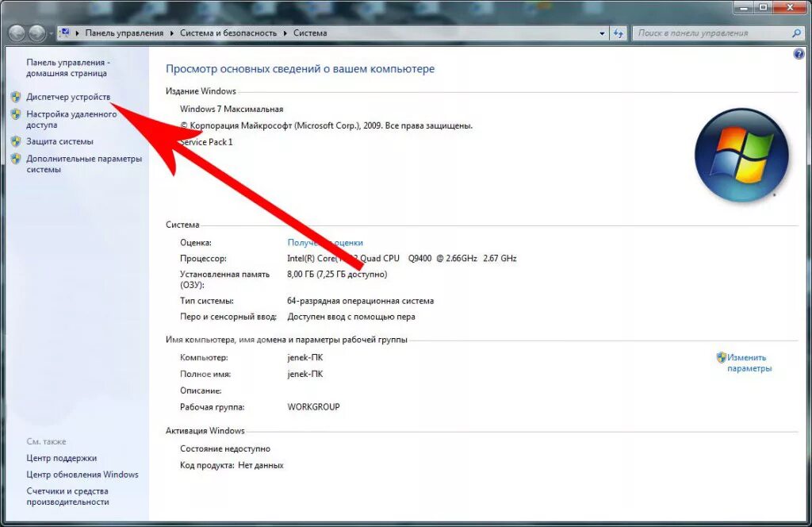The height and width of the screenshot is (527, 812).
Task: Click the search magnifier icon
Action: tap(796, 33)
